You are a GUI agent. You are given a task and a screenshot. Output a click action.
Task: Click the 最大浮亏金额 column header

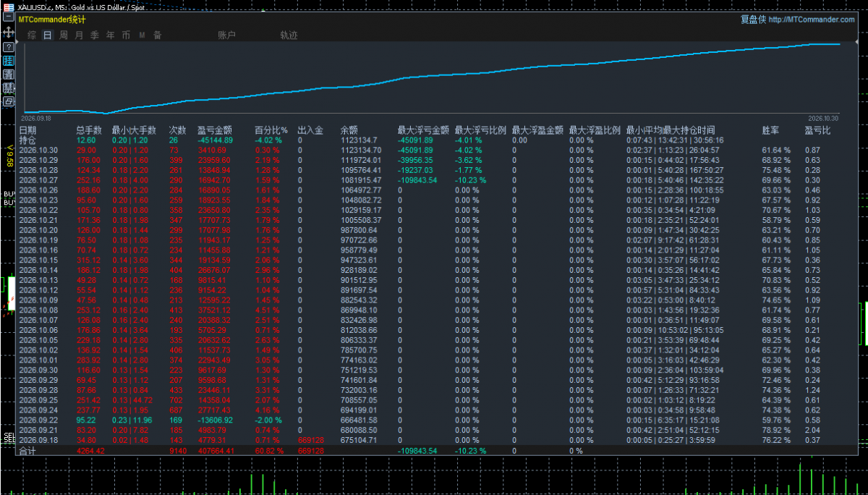coord(423,130)
